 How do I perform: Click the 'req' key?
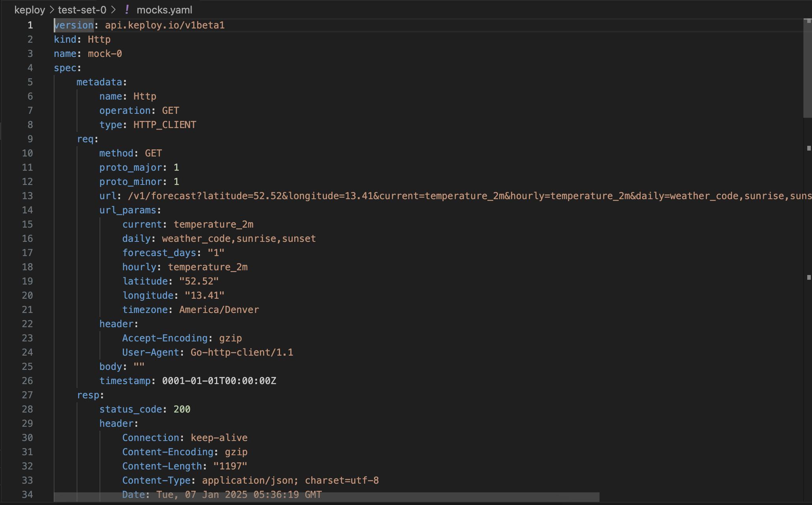(85, 139)
